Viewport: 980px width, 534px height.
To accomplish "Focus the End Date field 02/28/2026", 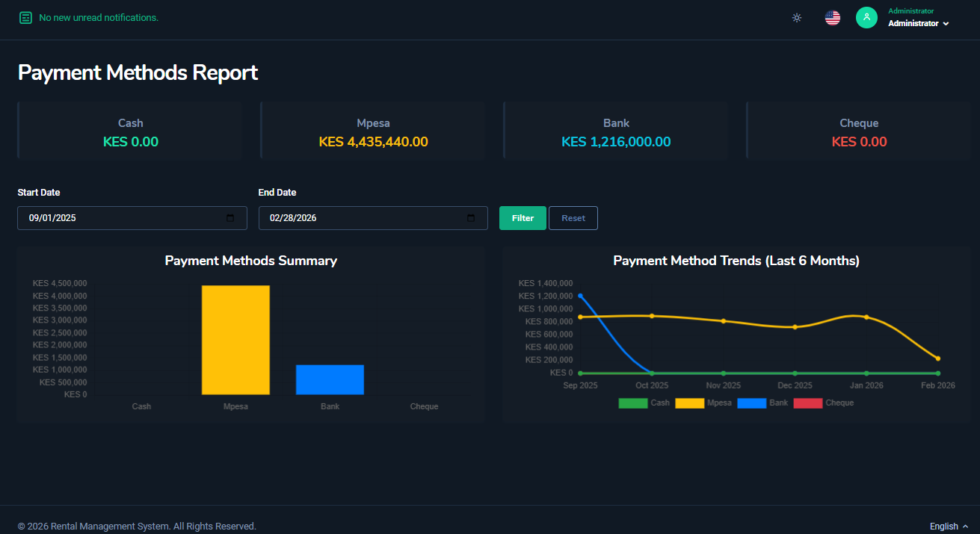I will point(373,218).
